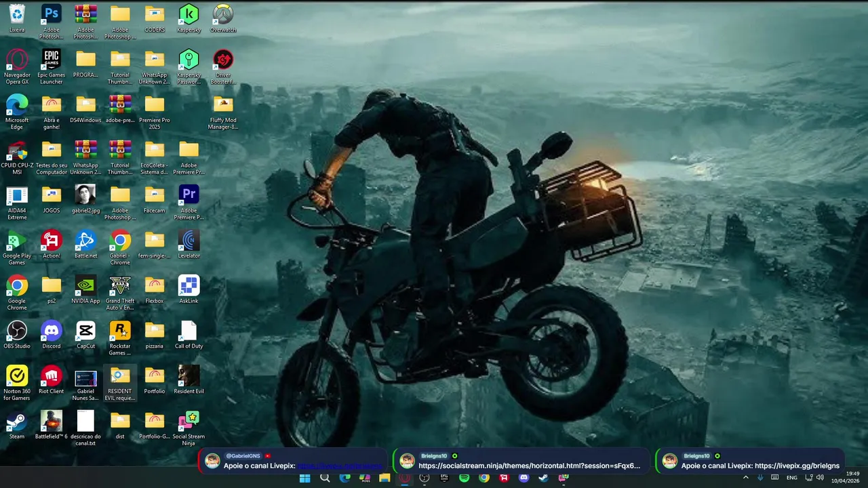Select the Google Play Games shortcut
This screenshot has height=488, width=868.
17,247
